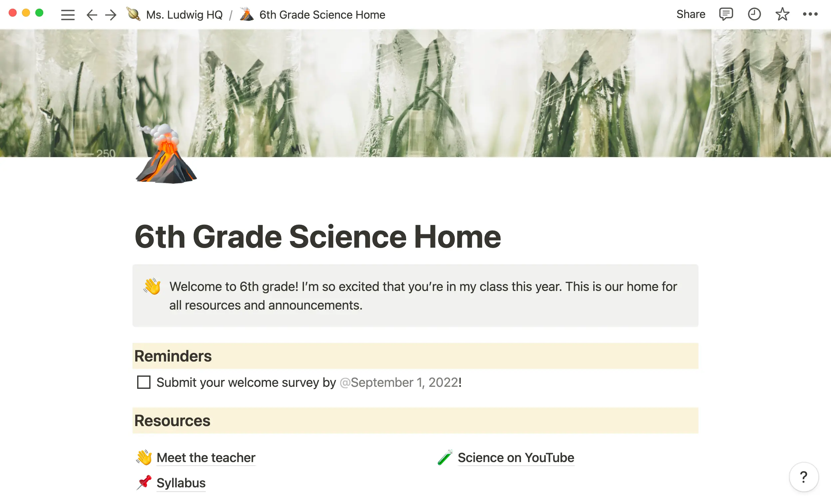Open the Syllabus page
Image resolution: width=831 pixels, height=504 pixels.
(181, 483)
